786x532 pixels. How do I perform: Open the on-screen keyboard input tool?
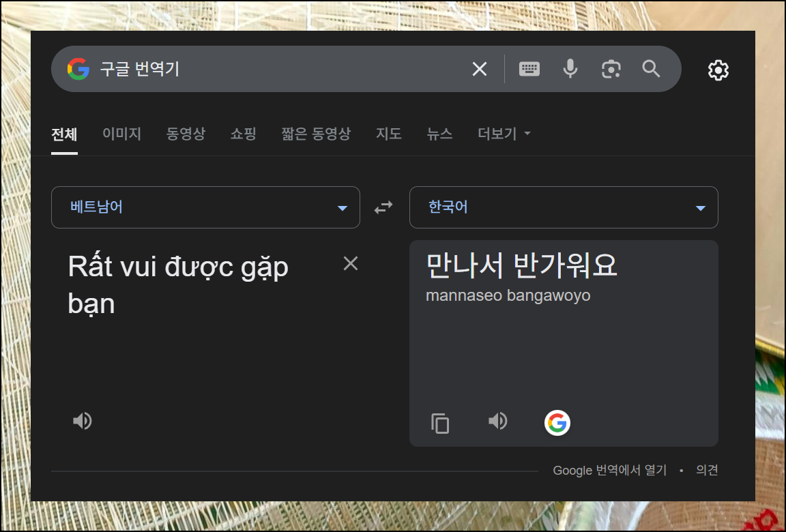[x=529, y=69]
